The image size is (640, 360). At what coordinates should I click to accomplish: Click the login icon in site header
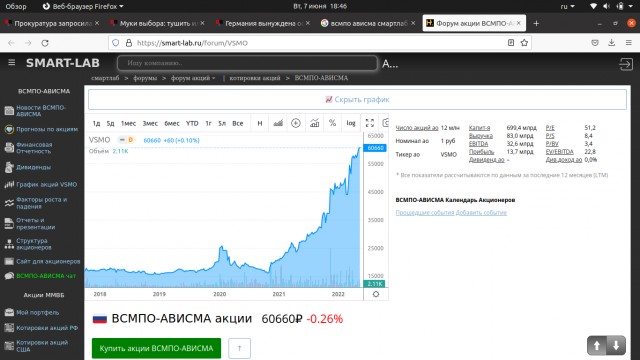pos(625,64)
